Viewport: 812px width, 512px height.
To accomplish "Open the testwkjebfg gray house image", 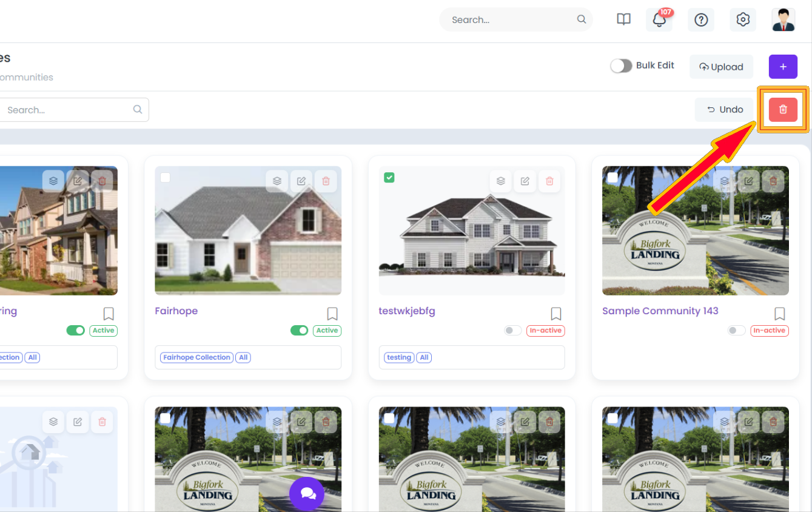I will click(472, 231).
